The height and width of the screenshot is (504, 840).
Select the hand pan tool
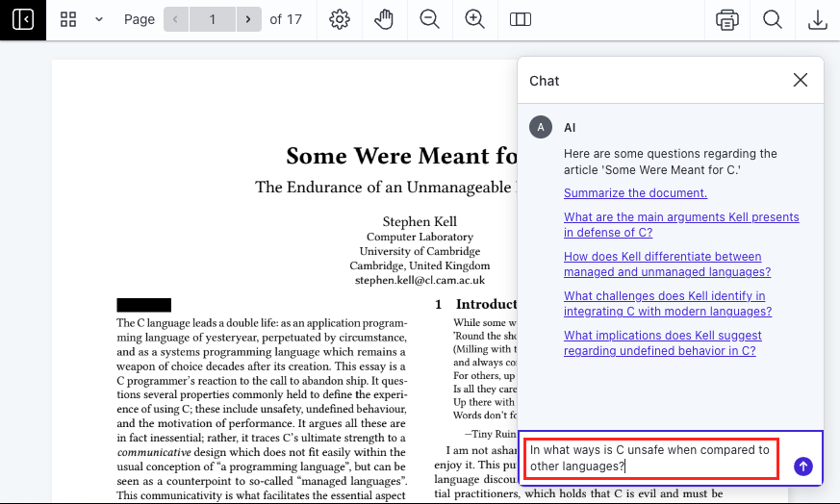(x=384, y=19)
